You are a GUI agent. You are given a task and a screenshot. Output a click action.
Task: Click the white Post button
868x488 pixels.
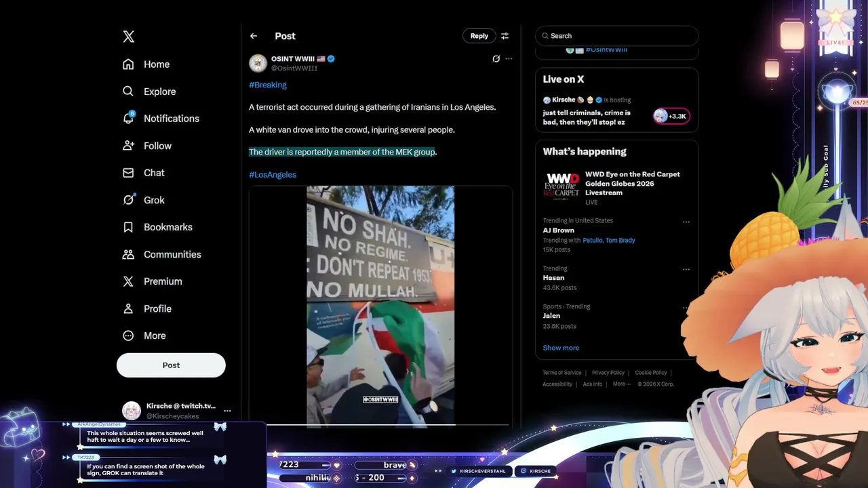tap(171, 365)
